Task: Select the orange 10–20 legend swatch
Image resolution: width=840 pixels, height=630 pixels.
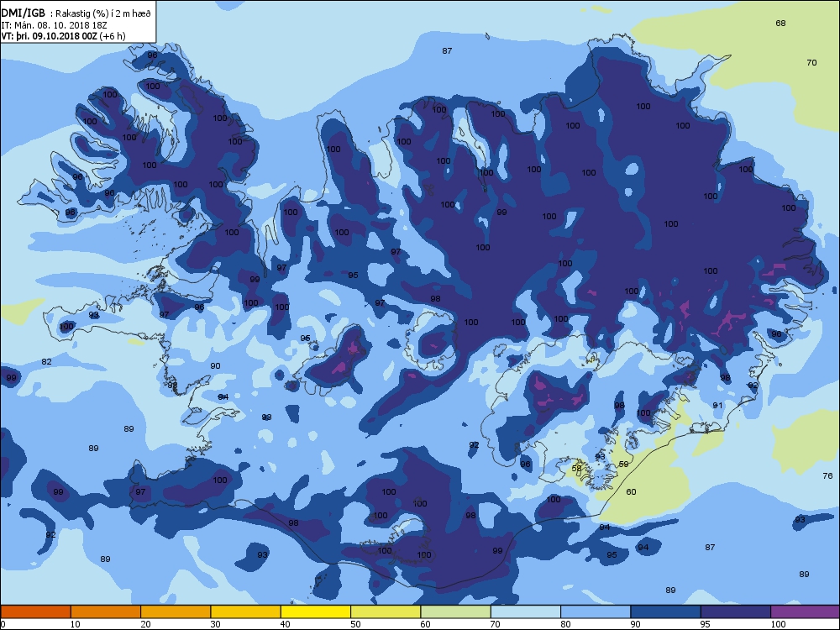Action: 106,612
